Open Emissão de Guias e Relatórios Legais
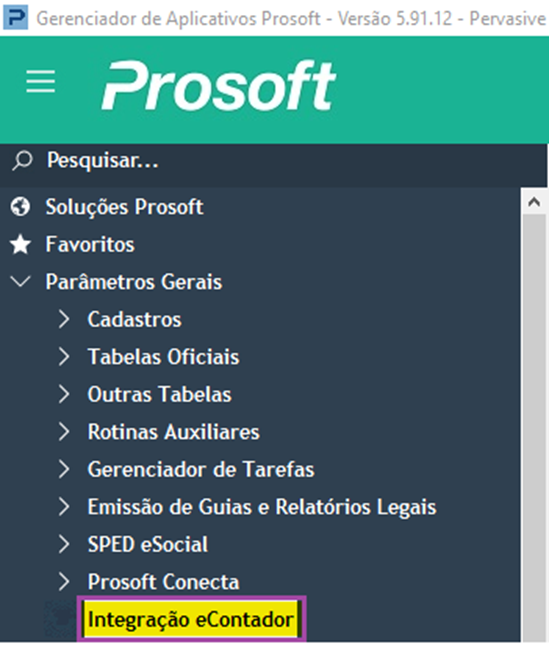 click(262, 507)
